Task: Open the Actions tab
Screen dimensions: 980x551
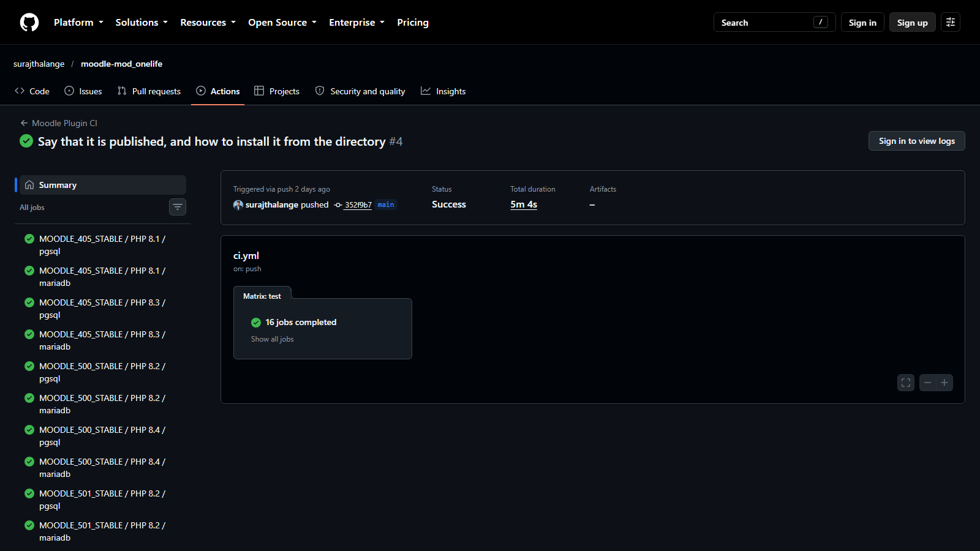Action: [x=218, y=91]
